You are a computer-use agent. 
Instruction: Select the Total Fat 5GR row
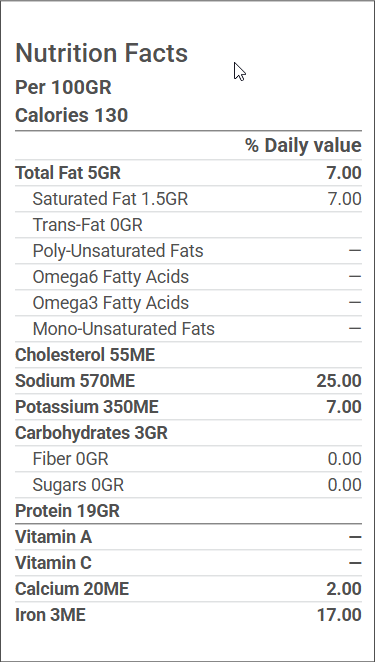point(188,173)
